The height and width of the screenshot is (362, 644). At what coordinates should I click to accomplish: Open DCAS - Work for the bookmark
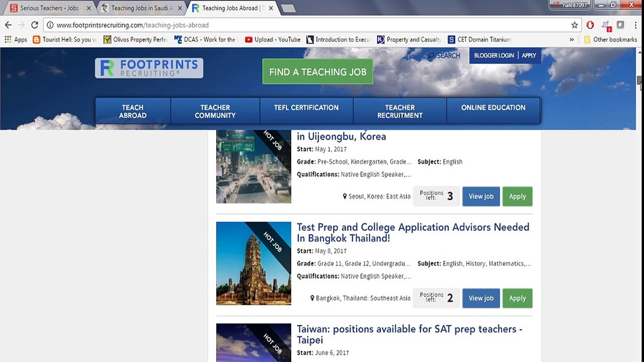(206, 40)
